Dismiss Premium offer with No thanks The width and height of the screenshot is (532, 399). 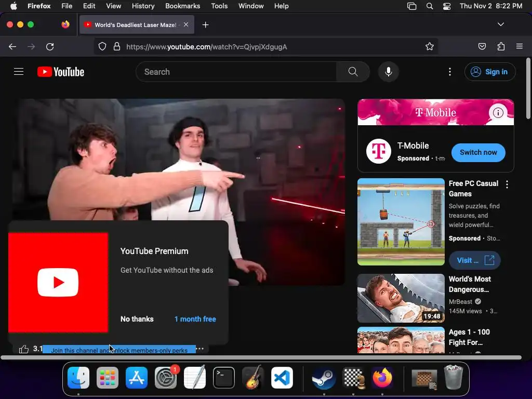(x=137, y=319)
